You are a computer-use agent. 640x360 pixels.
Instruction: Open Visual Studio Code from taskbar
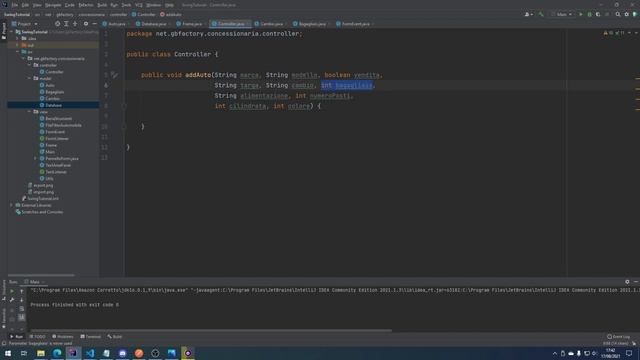[90, 353]
